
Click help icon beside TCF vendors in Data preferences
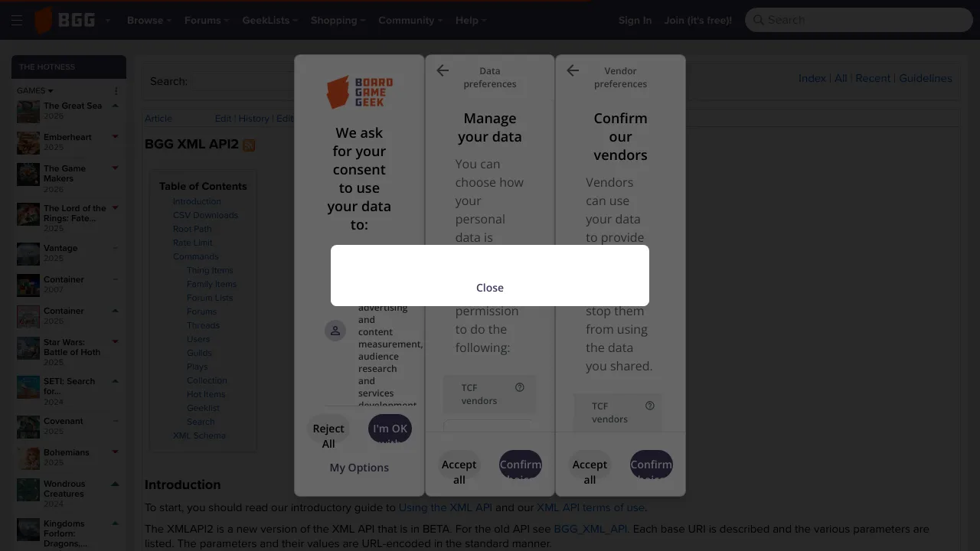520,387
